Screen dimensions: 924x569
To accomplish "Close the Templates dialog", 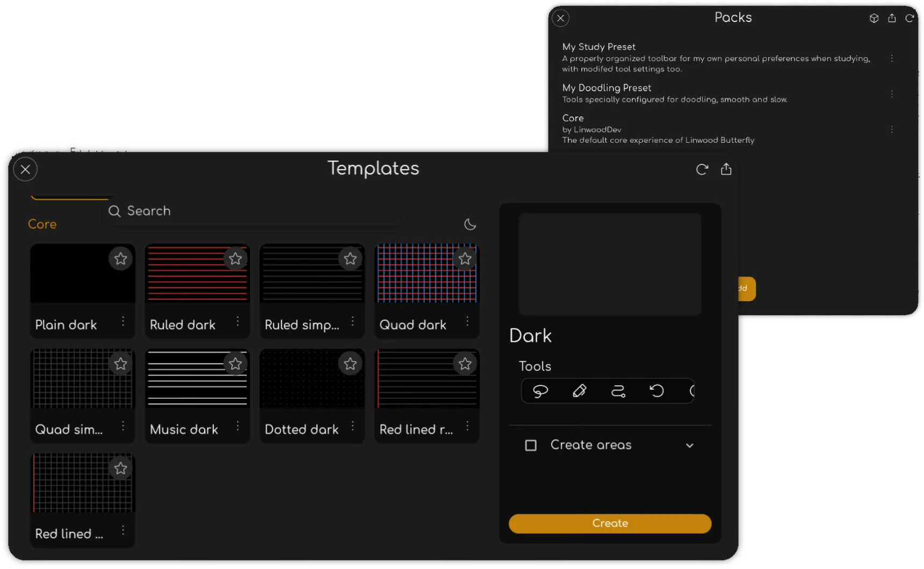I will coord(25,170).
